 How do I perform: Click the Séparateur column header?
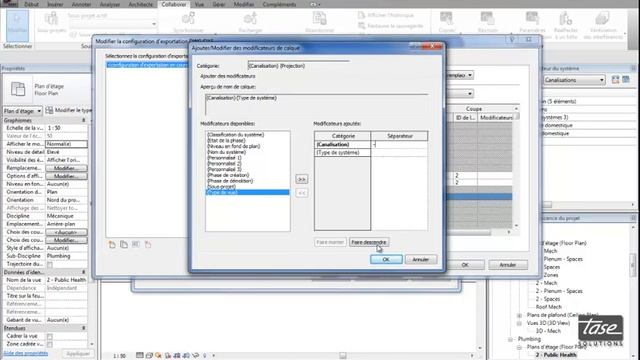point(400,136)
